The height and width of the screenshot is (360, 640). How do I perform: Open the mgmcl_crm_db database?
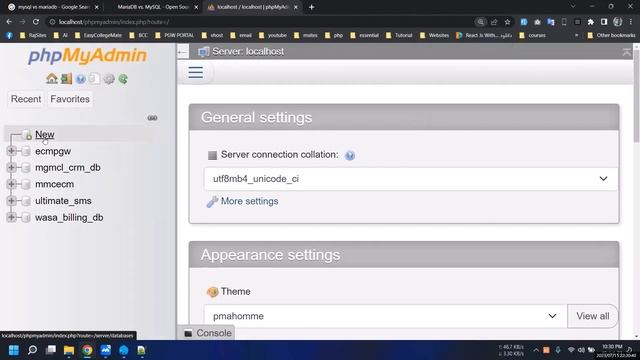pyautogui.click(x=68, y=167)
